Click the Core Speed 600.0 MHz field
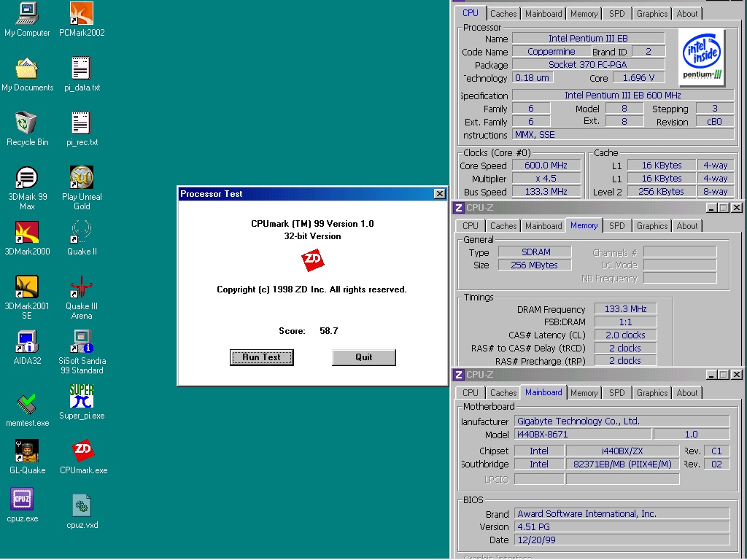 click(546, 166)
